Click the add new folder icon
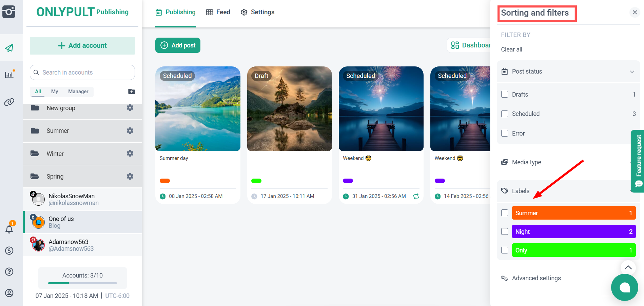 pyautogui.click(x=132, y=91)
